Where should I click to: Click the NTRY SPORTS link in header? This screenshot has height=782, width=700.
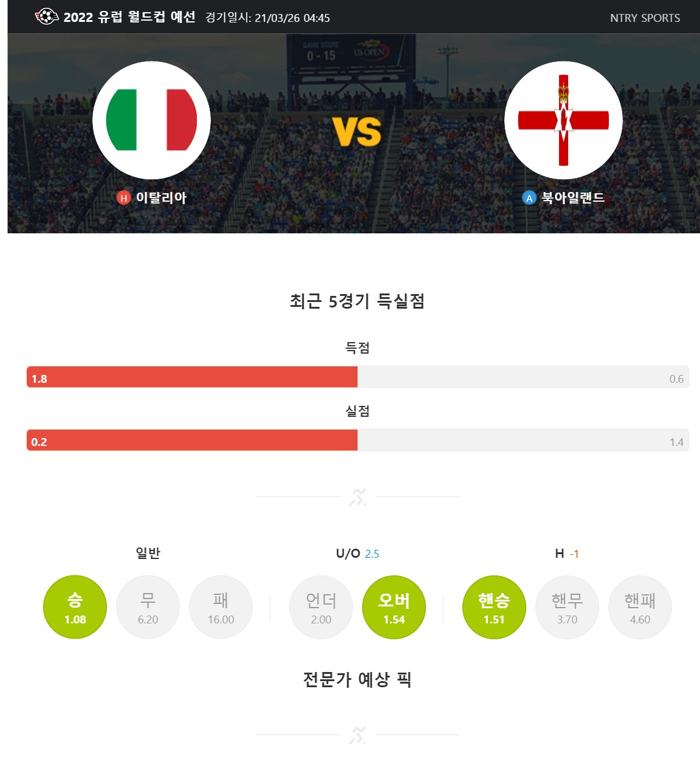click(x=645, y=18)
